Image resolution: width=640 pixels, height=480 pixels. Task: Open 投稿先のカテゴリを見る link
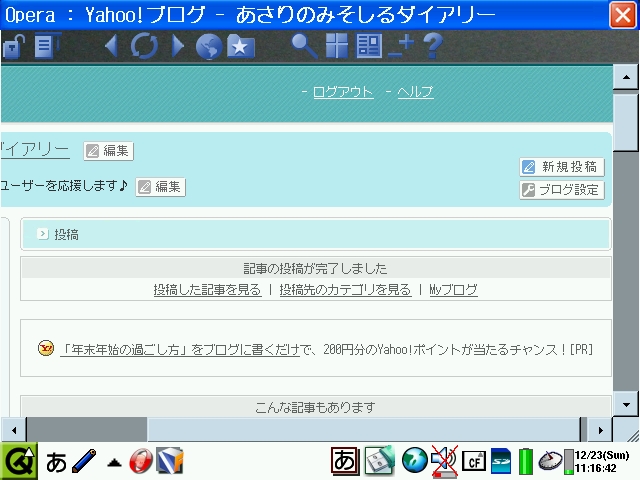345,290
